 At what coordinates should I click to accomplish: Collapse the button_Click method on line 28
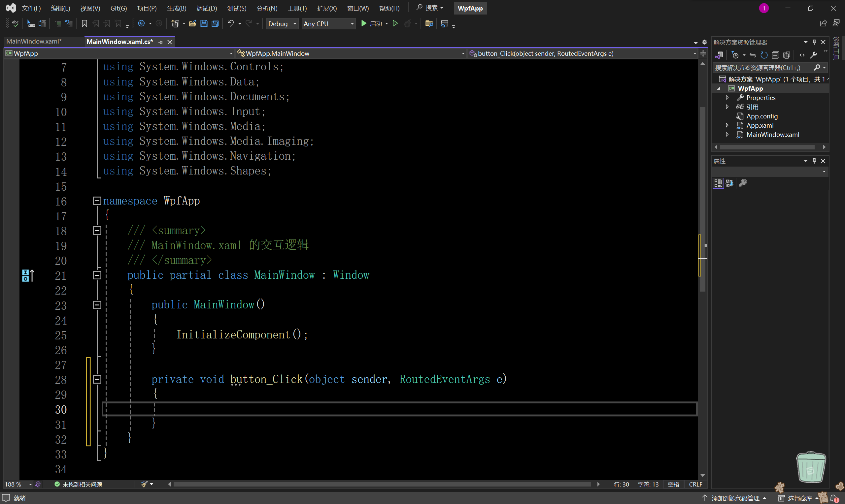(97, 379)
